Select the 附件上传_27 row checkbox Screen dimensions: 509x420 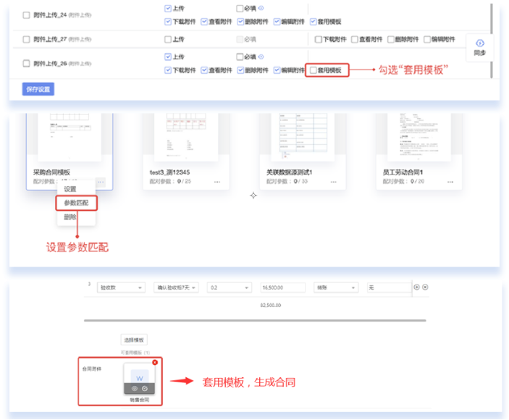coord(27,39)
